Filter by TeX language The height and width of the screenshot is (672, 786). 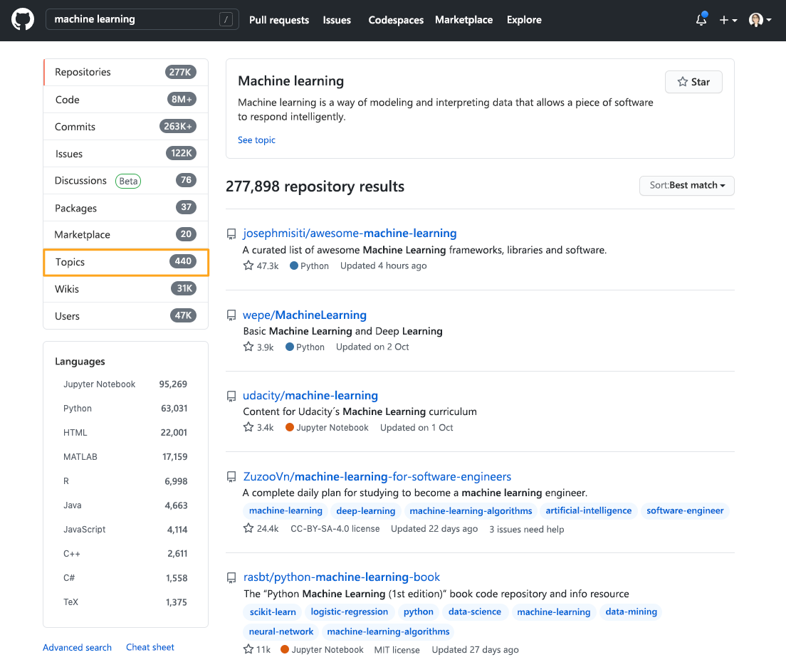tap(125, 602)
